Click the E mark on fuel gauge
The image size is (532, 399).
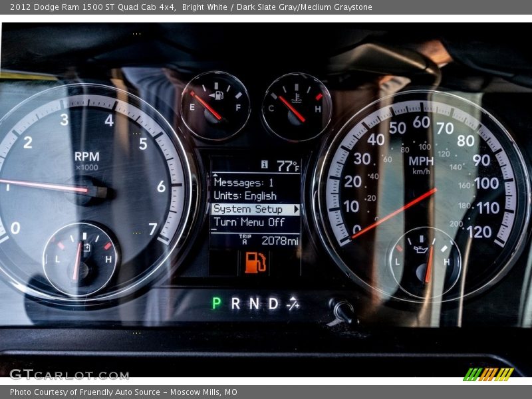tap(192, 107)
